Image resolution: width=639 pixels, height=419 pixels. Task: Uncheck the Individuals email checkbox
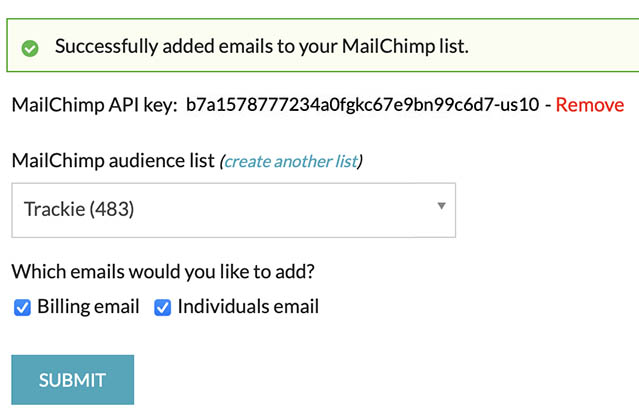162,308
